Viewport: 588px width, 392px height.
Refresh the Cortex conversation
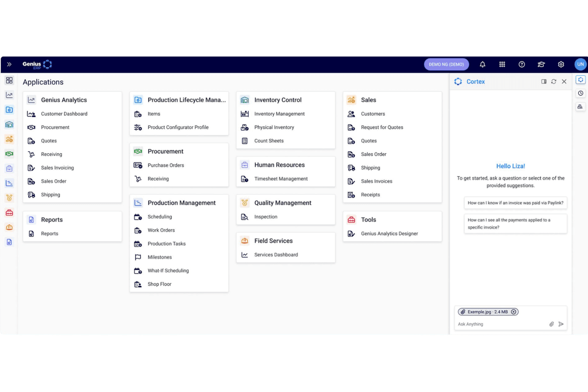pos(553,81)
